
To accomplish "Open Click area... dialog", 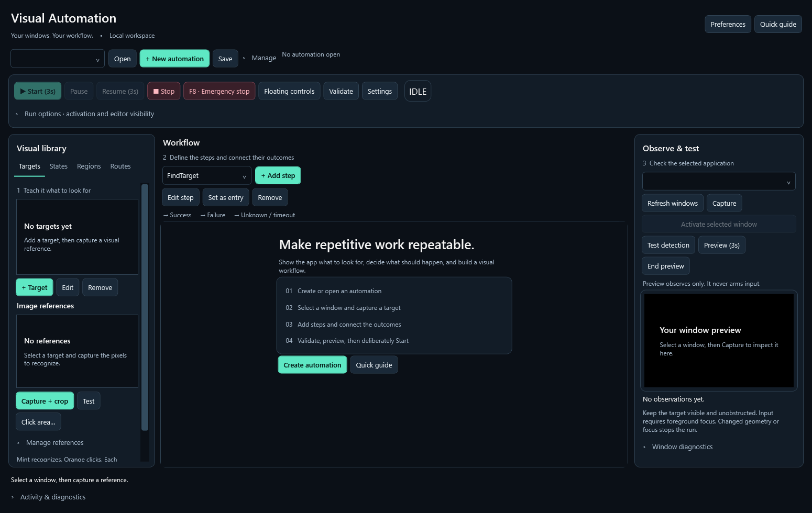I will coord(38,422).
